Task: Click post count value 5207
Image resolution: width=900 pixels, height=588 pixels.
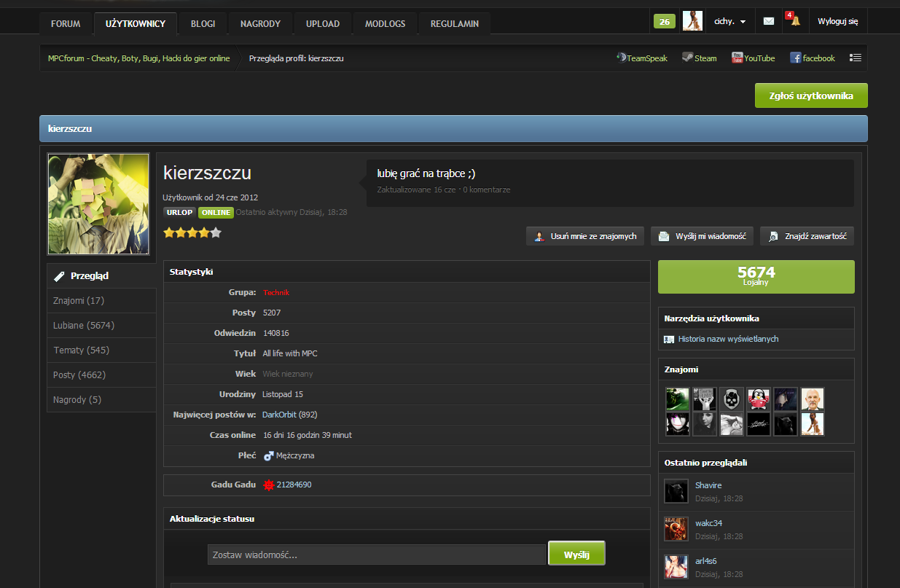Action: pos(272,313)
